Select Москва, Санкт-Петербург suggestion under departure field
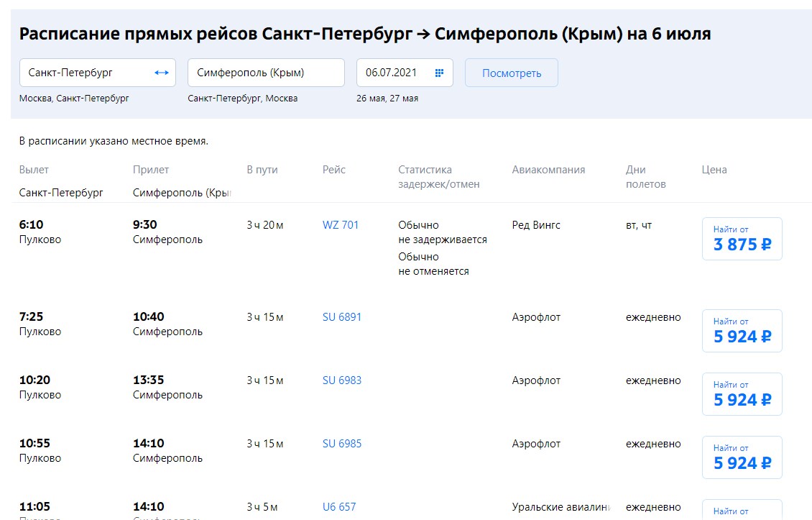This screenshot has height=520, width=812. (74, 99)
